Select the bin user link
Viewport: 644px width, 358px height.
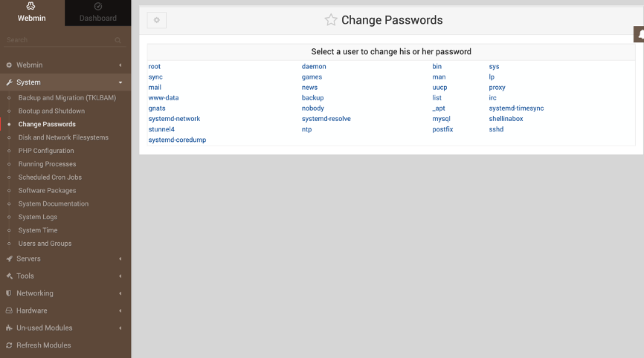pos(437,66)
